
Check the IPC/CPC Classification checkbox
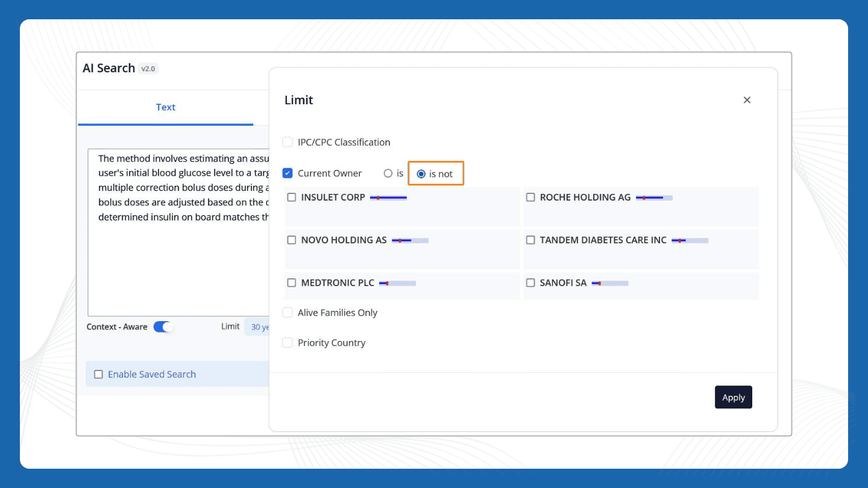click(288, 142)
